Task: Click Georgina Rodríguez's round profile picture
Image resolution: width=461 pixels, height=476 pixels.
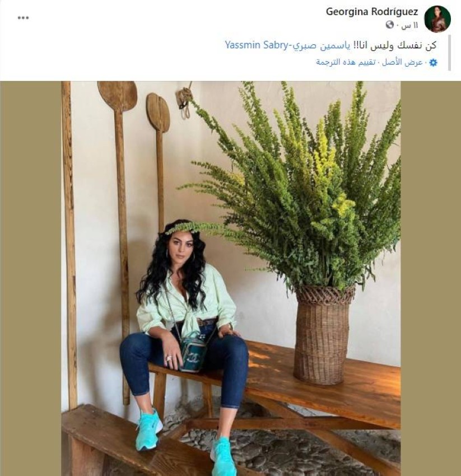Action: coord(437,19)
